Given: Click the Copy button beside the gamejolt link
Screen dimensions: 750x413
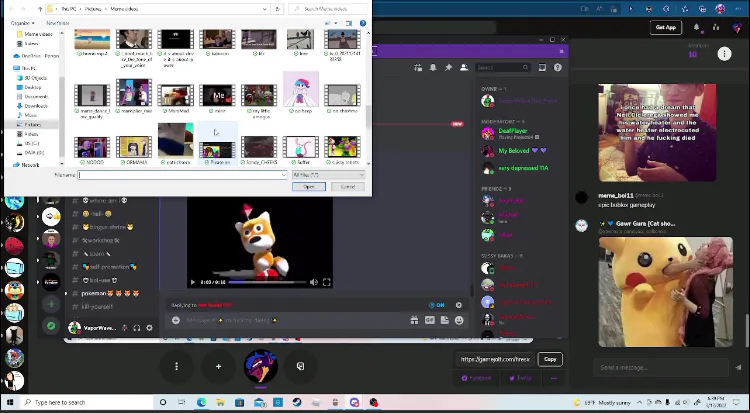Looking at the screenshot, I should click(x=550, y=359).
